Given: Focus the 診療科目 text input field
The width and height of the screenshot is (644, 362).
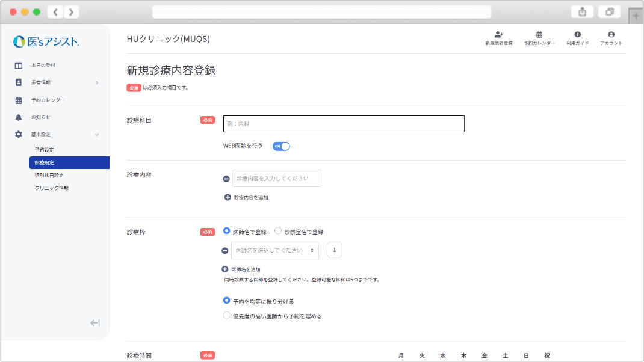Looking at the screenshot, I should [x=344, y=124].
